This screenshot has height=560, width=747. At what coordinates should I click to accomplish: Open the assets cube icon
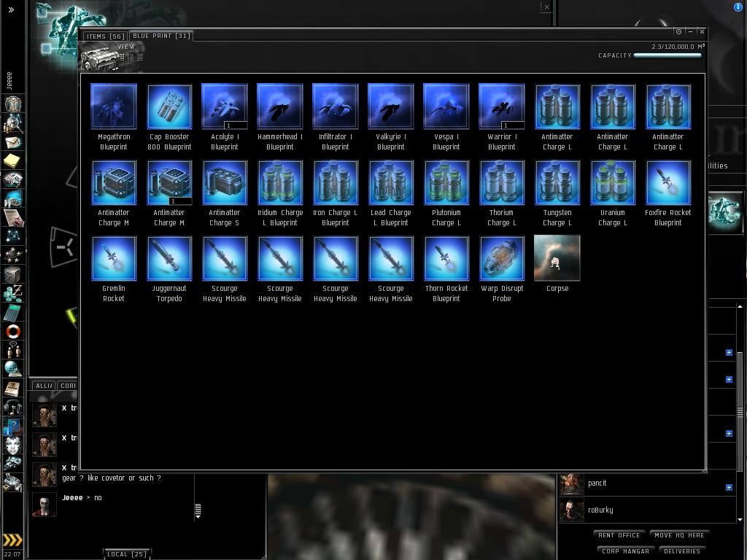(x=13, y=275)
